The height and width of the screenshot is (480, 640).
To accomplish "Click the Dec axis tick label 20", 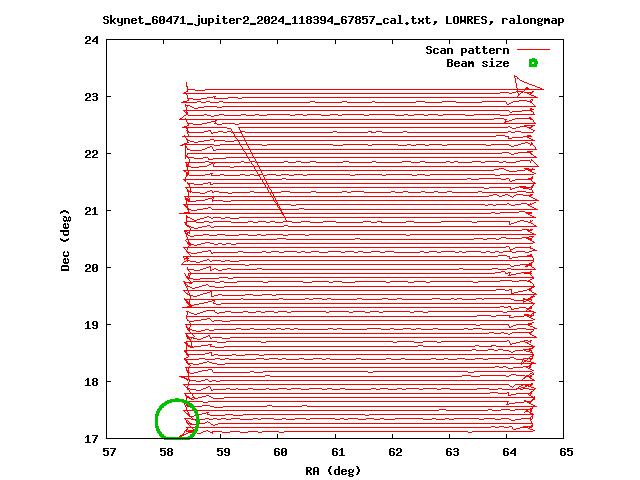I will click(92, 268).
